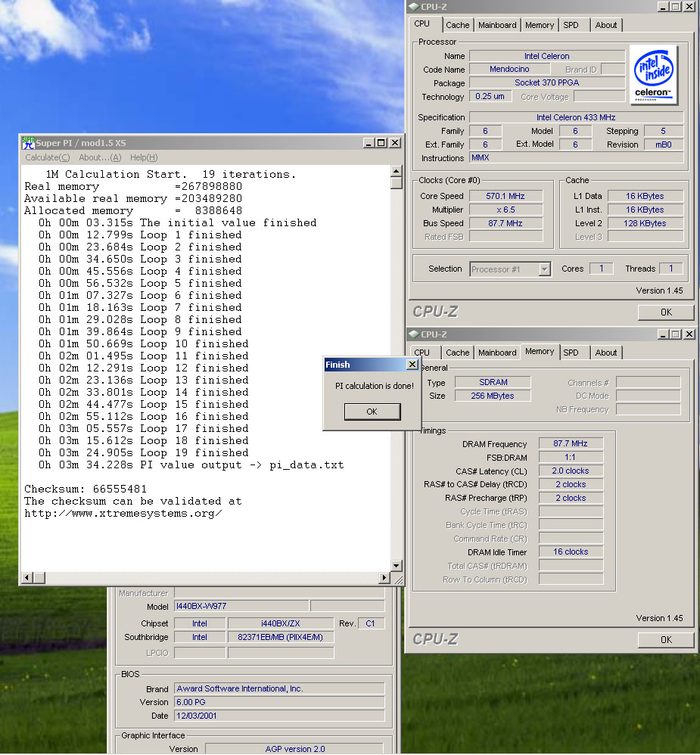Click the memory Size field 256 MBytes
This screenshot has height=755, width=700.
pos(493,396)
